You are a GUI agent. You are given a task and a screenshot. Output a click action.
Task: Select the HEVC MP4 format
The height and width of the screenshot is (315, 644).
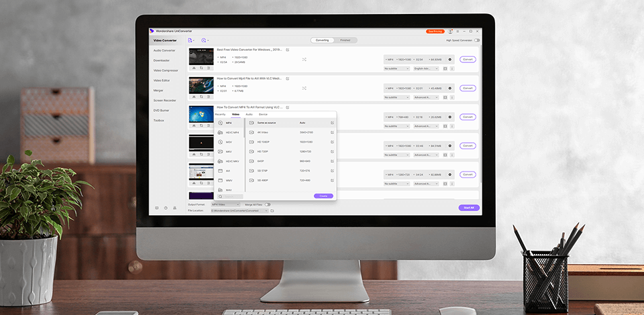pyautogui.click(x=229, y=133)
